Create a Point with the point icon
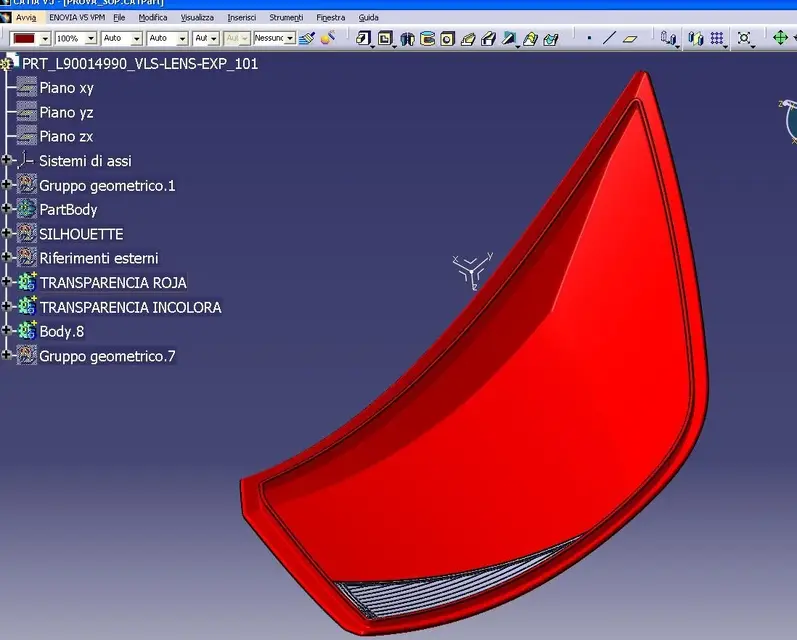This screenshot has width=797, height=640. coord(589,38)
